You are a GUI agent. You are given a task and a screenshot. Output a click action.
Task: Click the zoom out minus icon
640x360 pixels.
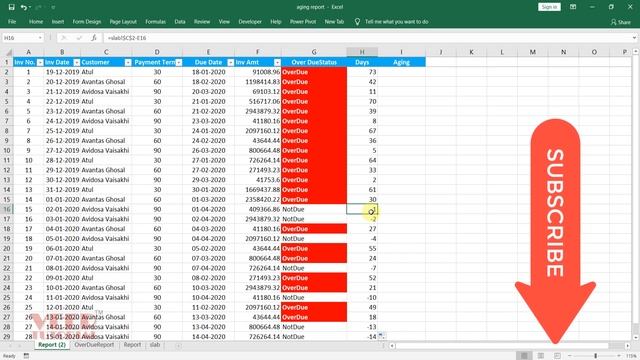click(570, 356)
